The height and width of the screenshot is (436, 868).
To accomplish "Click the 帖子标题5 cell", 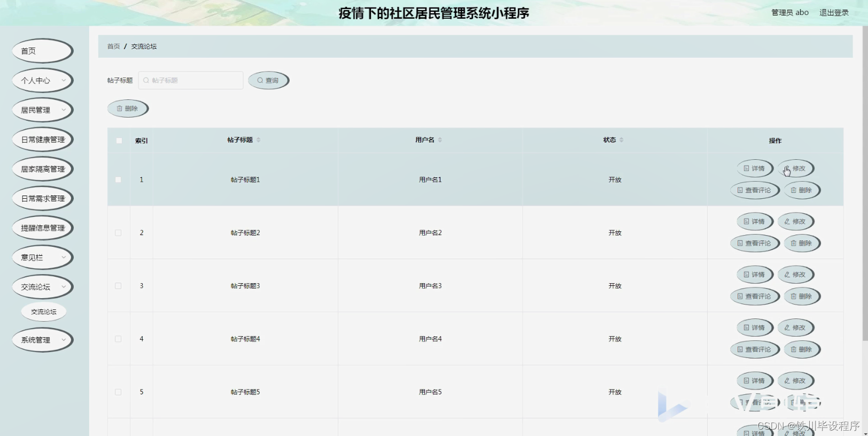I will (245, 392).
